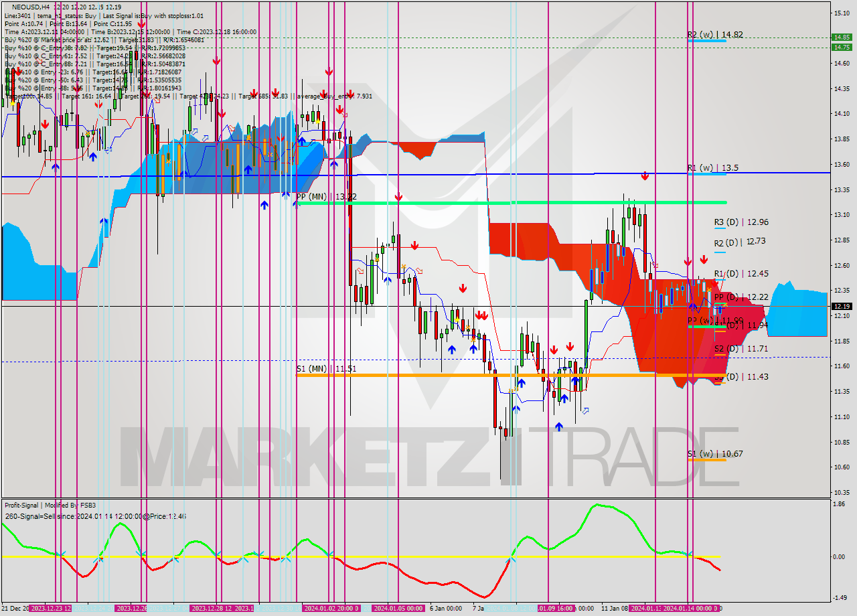This screenshot has height=616, width=857.
Task: Click 15.10 on the price axis
Action: [841, 13]
